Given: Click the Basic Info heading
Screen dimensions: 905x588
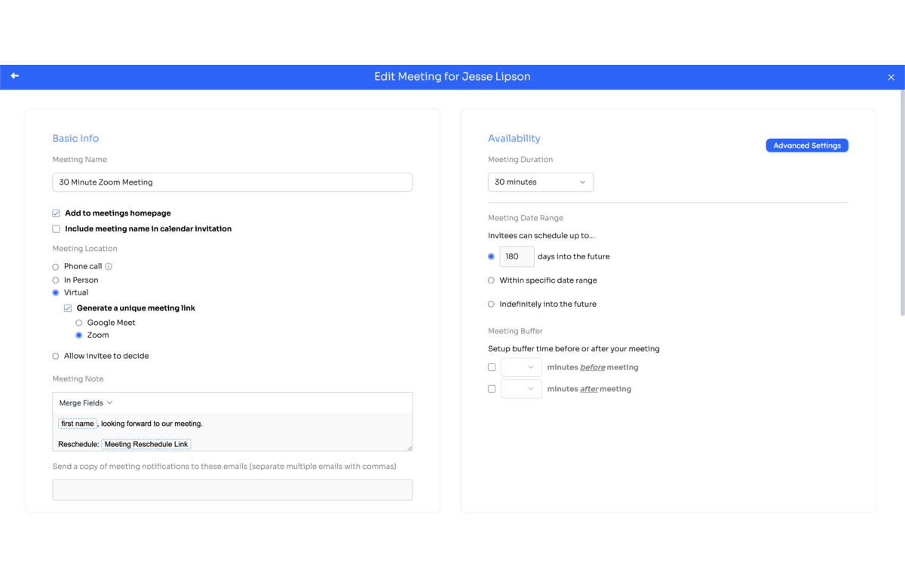Looking at the screenshot, I should coord(75,139).
